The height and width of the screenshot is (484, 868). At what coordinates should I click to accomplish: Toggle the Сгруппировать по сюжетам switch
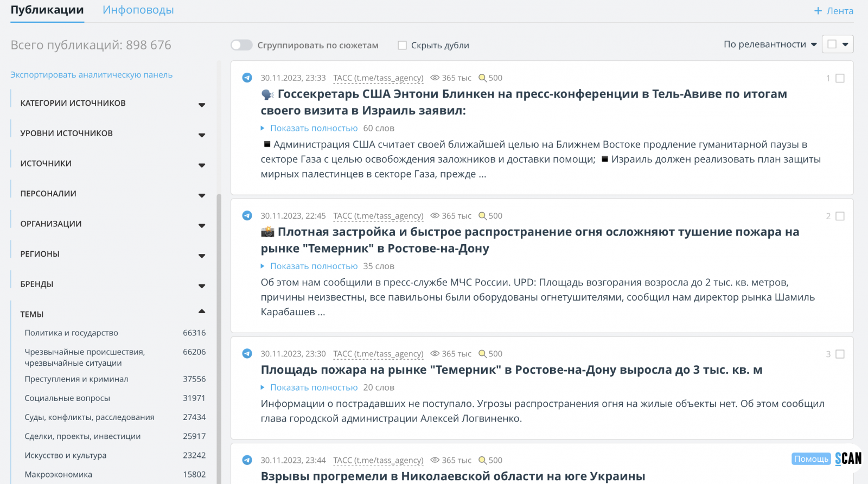pyautogui.click(x=241, y=45)
